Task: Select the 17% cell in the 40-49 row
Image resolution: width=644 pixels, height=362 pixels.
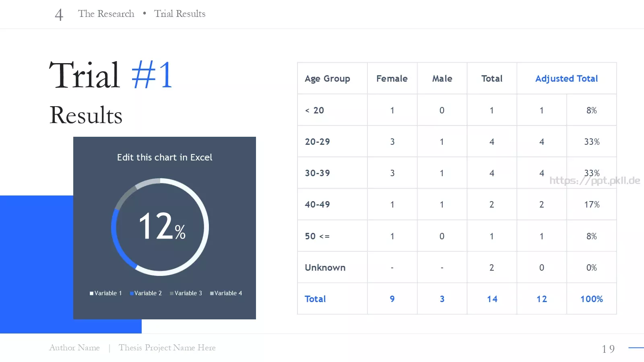Action: pos(592,204)
